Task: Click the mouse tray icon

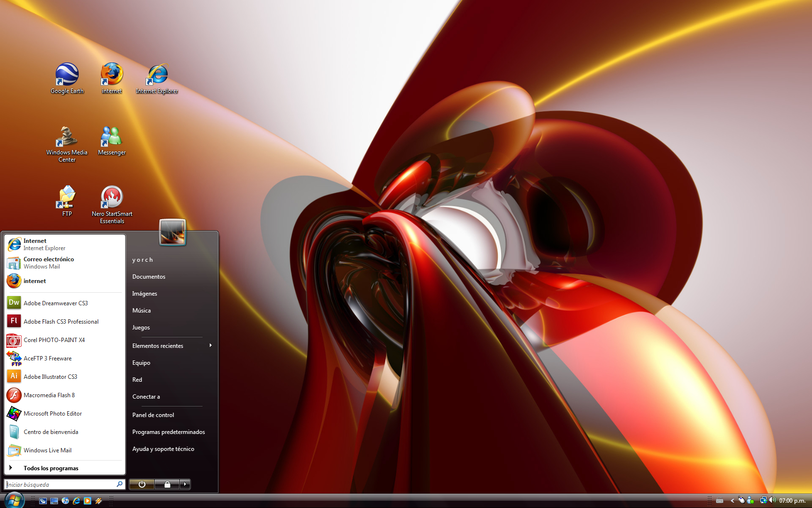Action: tap(741, 500)
